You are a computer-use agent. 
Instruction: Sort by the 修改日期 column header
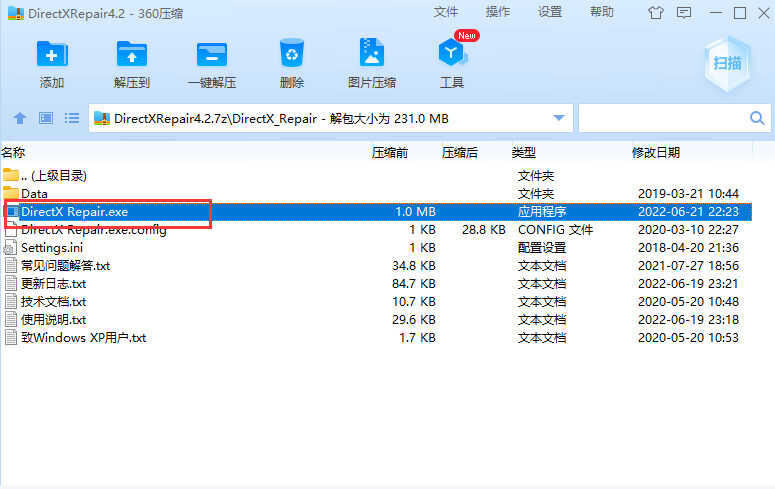pos(656,153)
